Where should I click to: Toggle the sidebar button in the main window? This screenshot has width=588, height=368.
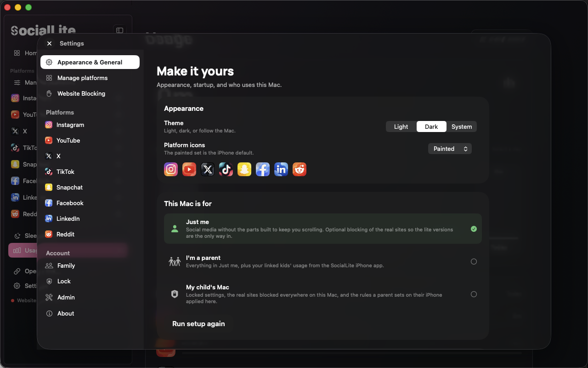(x=119, y=30)
